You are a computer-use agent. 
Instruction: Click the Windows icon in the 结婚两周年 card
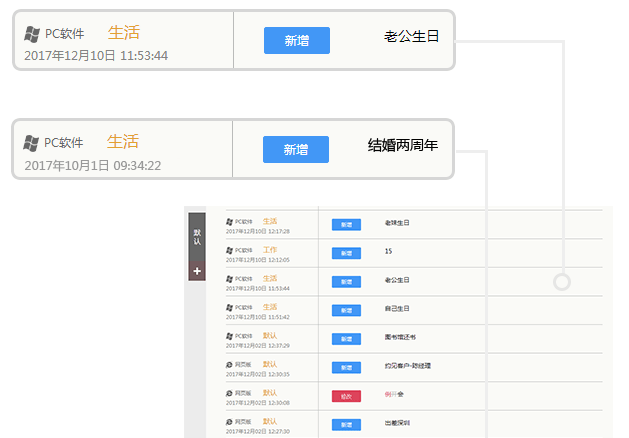click(x=31, y=143)
